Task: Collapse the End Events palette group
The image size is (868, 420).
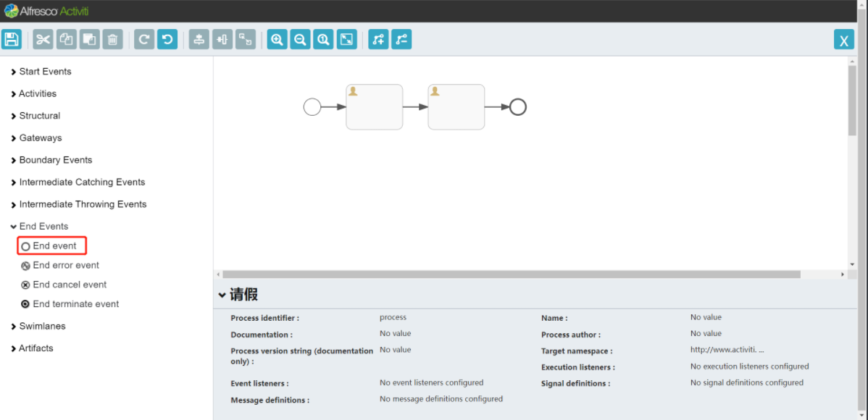Action: tap(39, 227)
